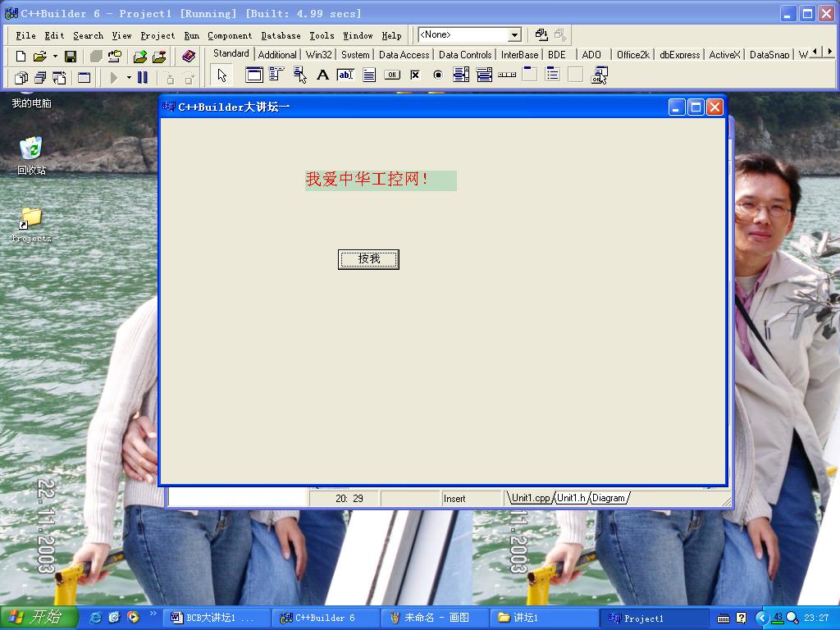Select the ComboBox component icon
The width and height of the screenshot is (840, 630).
(484, 75)
